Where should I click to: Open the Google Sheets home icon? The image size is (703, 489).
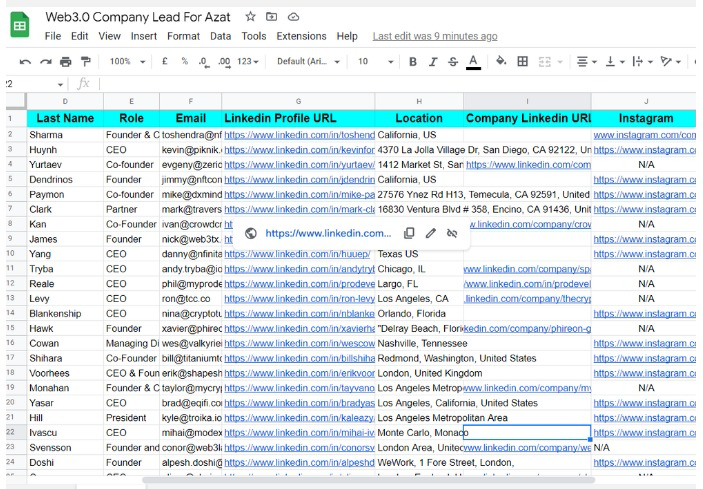pyautogui.click(x=19, y=25)
